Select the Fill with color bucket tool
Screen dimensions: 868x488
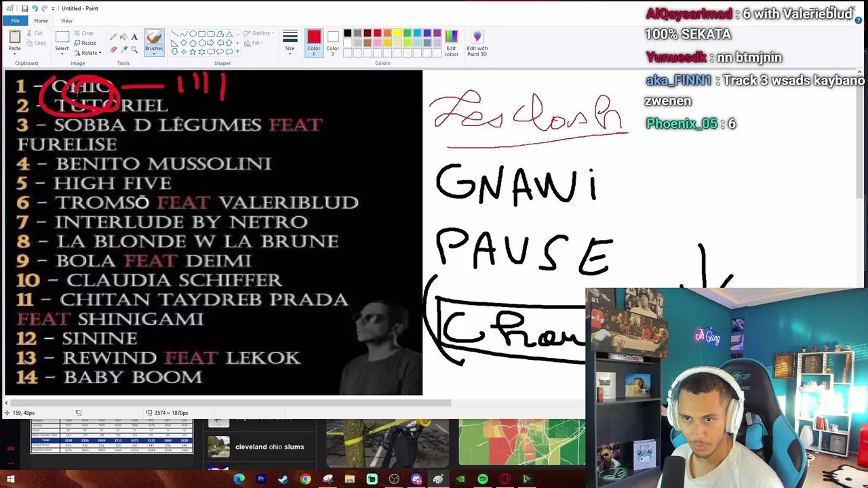click(x=123, y=37)
